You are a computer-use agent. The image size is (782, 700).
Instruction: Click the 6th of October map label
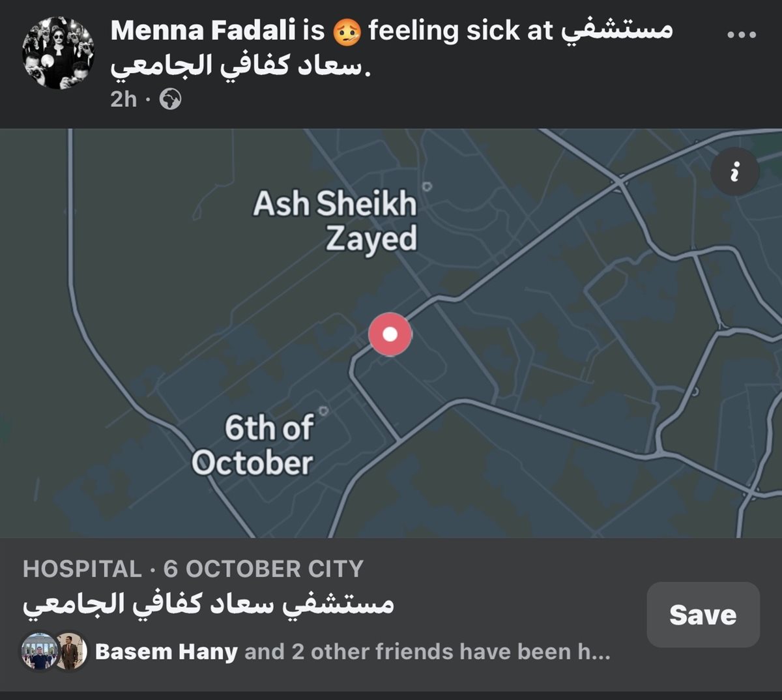pyautogui.click(x=253, y=445)
